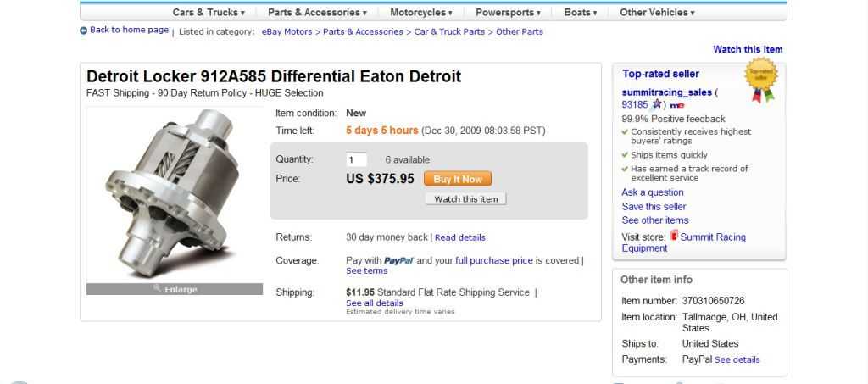This screenshot has height=384, width=868.
Task: Click the PayPal logo in Coverage row
Action: (x=398, y=260)
